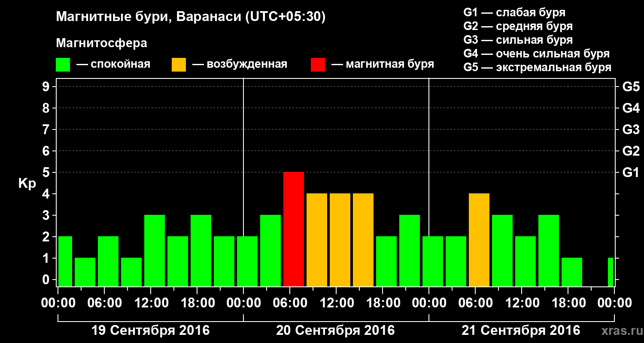Screen dimensions: 644x343
Task: Click the date '20 Сентября 2016'
Action: point(335,331)
